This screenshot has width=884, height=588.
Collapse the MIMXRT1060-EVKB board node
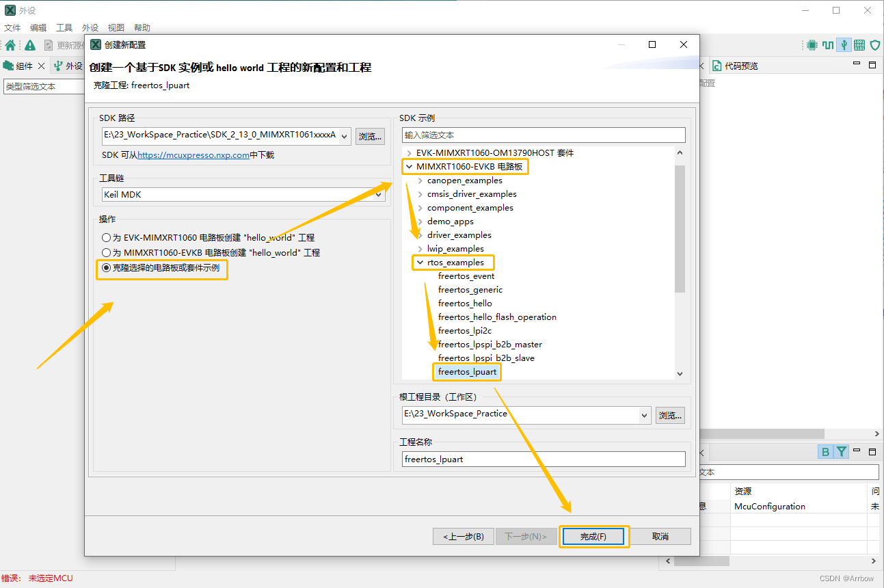coord(409,167)
